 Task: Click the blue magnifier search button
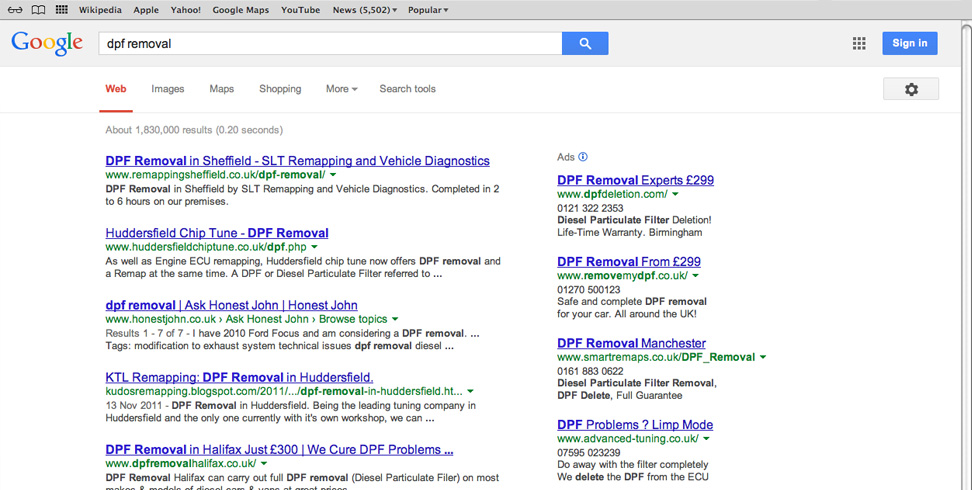tap(585, 43)
